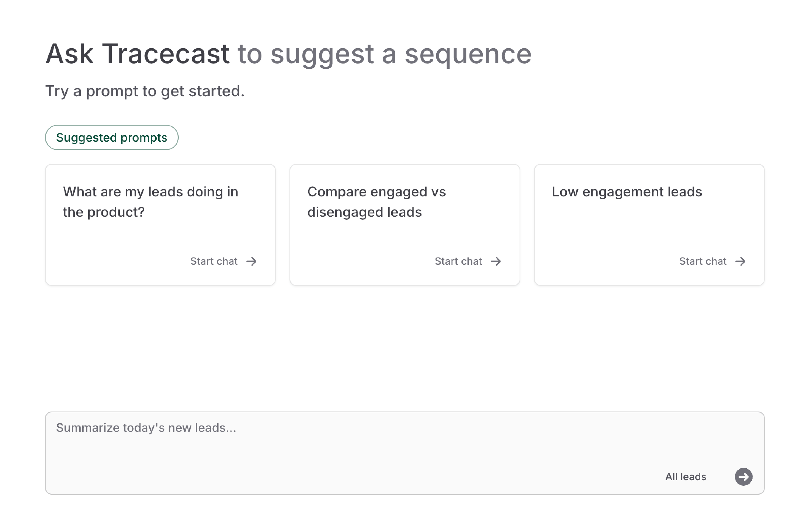Click 'What are my leads doing' card title
Image resolution: width=798 pixels, height=532 pixels.
point(150,202)
